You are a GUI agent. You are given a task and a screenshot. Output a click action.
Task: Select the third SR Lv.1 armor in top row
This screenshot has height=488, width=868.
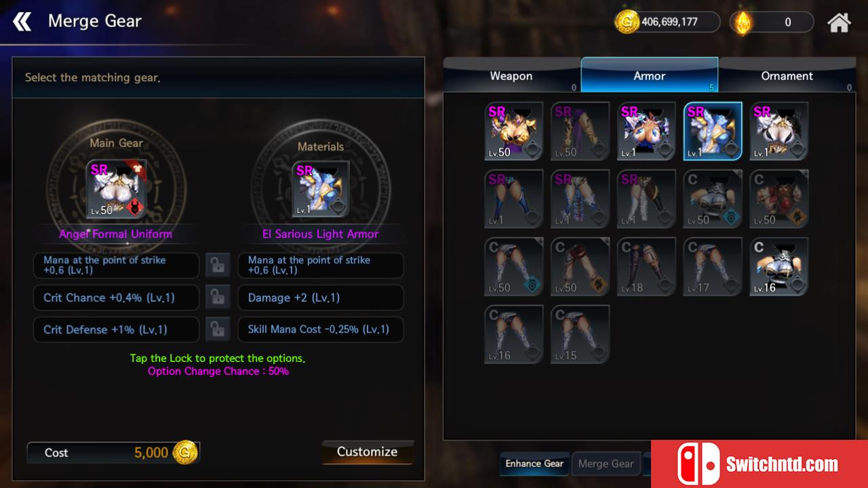[x=647, y=131]
